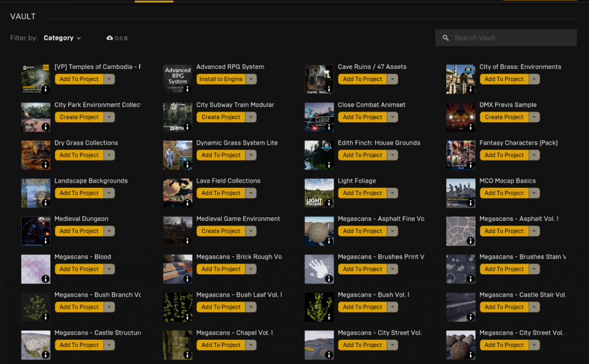Click the Megascans Bush Vol. 1 thumbnail

point(319,307)
